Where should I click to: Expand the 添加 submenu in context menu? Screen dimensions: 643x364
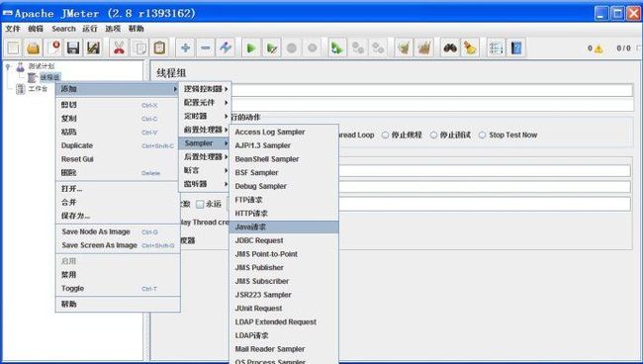[x=118, y=89]
